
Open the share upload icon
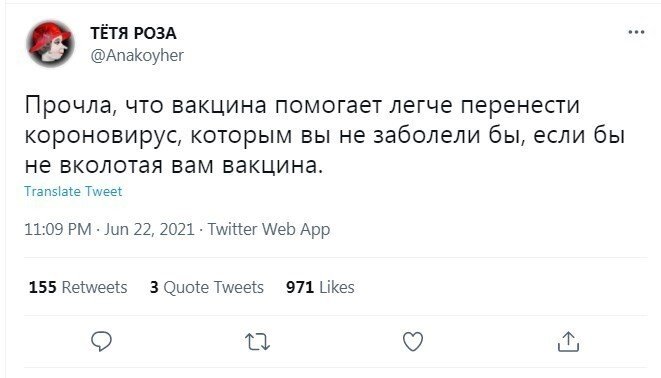tap(568, 341)
